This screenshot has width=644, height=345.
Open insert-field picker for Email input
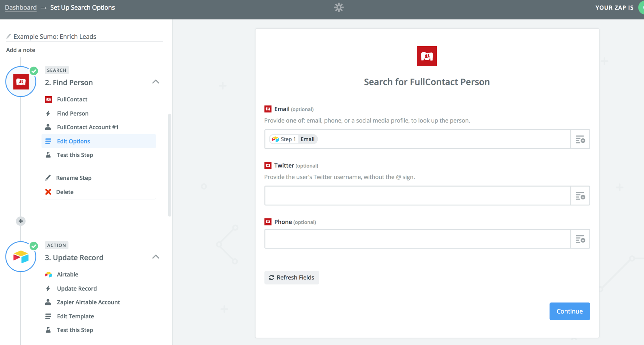click(580, 139)
